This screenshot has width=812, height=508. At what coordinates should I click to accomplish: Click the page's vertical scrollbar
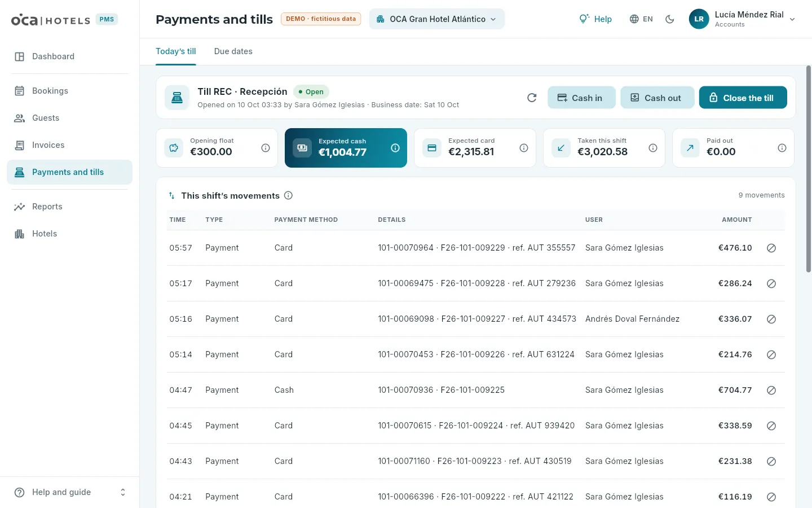pyautogui.click(x=809, y=169)
